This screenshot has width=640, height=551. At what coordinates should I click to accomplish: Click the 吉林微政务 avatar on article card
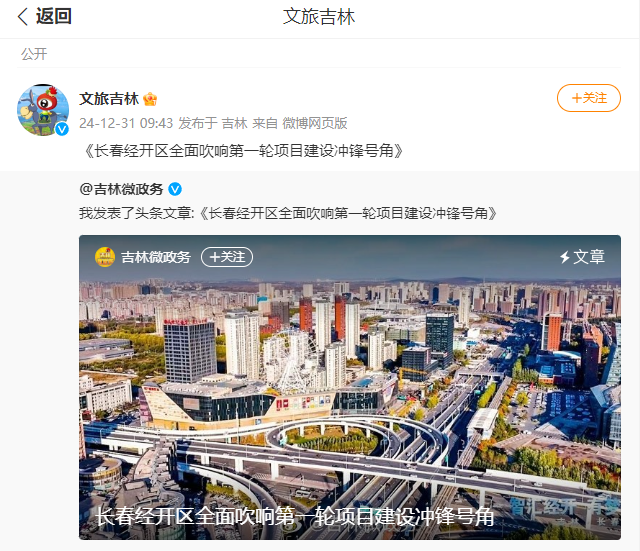tap(105, 257)
